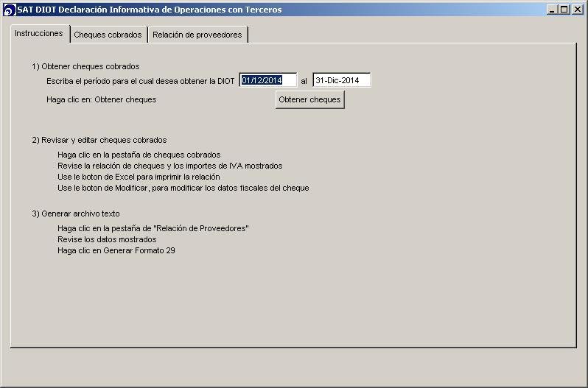Click the line 'Use le boton de Excel para imprimir la relación'

coord(139,177)
